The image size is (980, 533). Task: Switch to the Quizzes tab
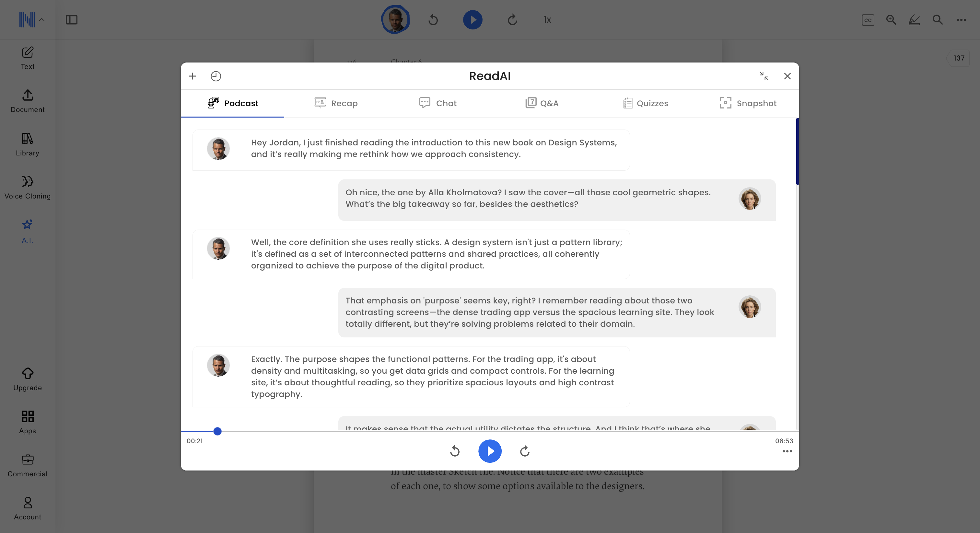645,103
